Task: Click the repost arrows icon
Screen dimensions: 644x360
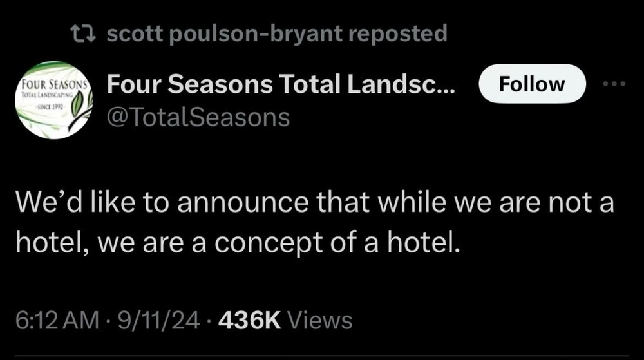Action: coord(83,33)
